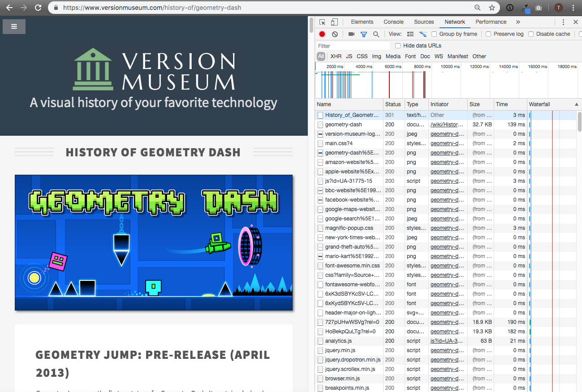Open the js?id=UA-3... initiator link of analytics.js
The width and height of the screenshot is (582, 392).
[x=447, y=341]
